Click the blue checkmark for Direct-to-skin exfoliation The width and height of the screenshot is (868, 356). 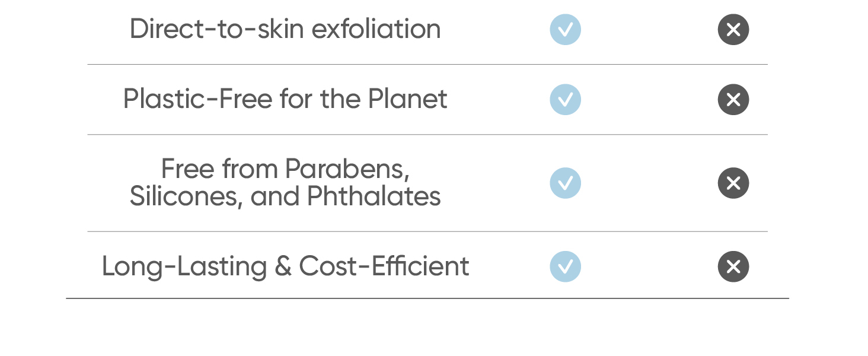565,30
